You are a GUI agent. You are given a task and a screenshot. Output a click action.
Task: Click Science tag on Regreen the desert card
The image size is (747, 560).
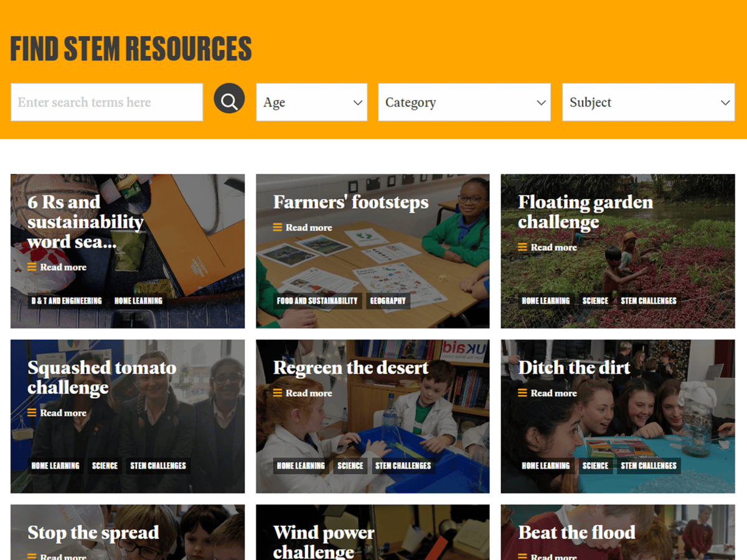tap(350, 466)
